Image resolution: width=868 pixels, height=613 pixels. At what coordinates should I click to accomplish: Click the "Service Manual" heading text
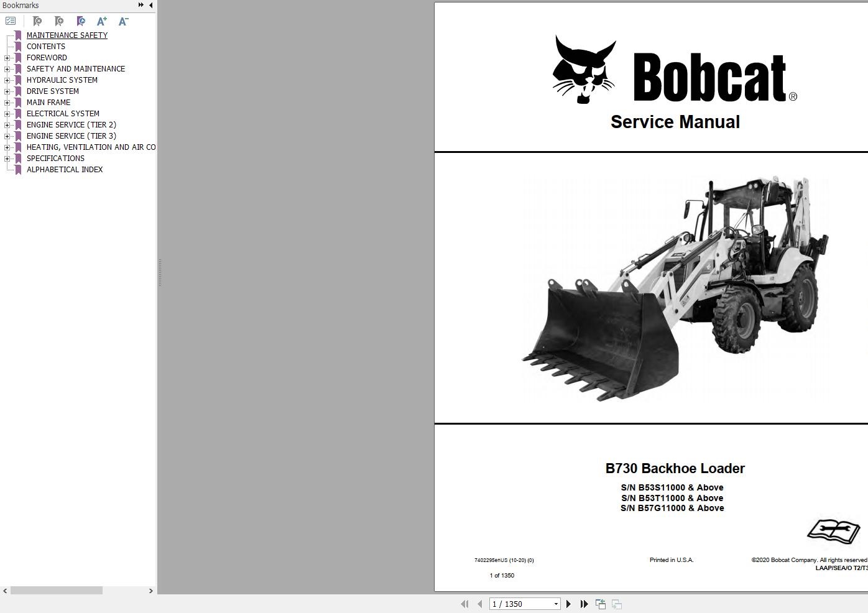(x=675, y=122)
